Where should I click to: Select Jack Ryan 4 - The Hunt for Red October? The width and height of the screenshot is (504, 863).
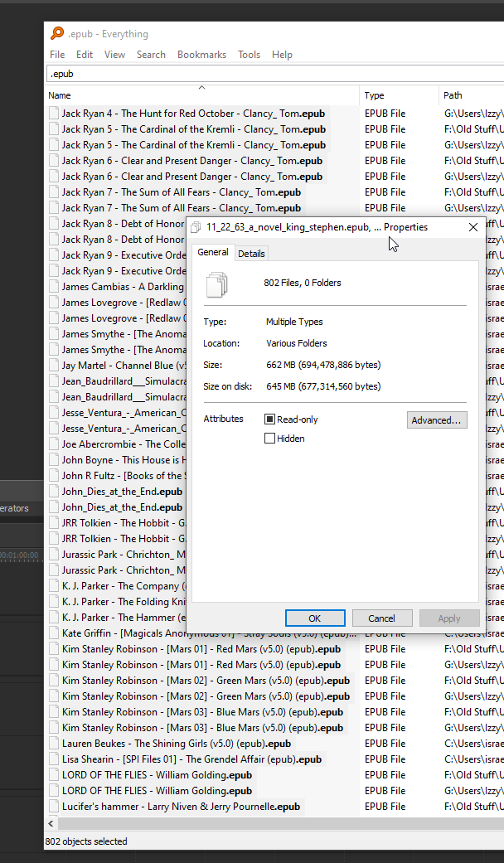click(x=193, y=114)
